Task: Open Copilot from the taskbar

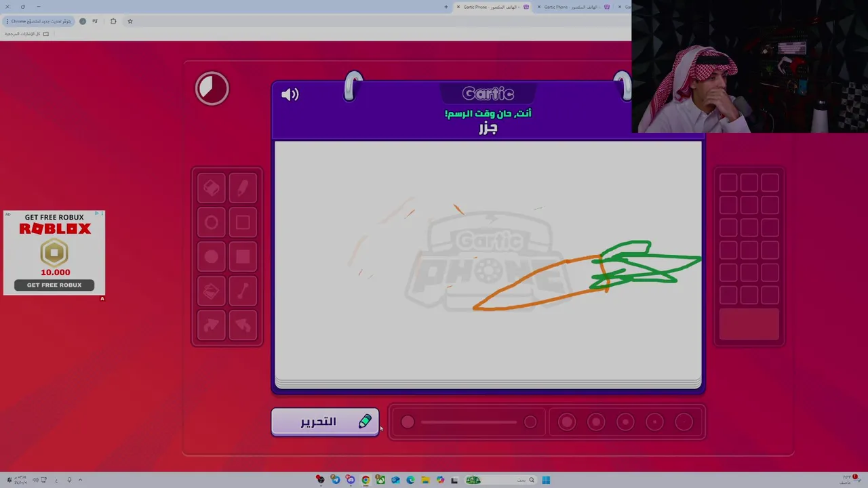Action: (x=440, y=480)
